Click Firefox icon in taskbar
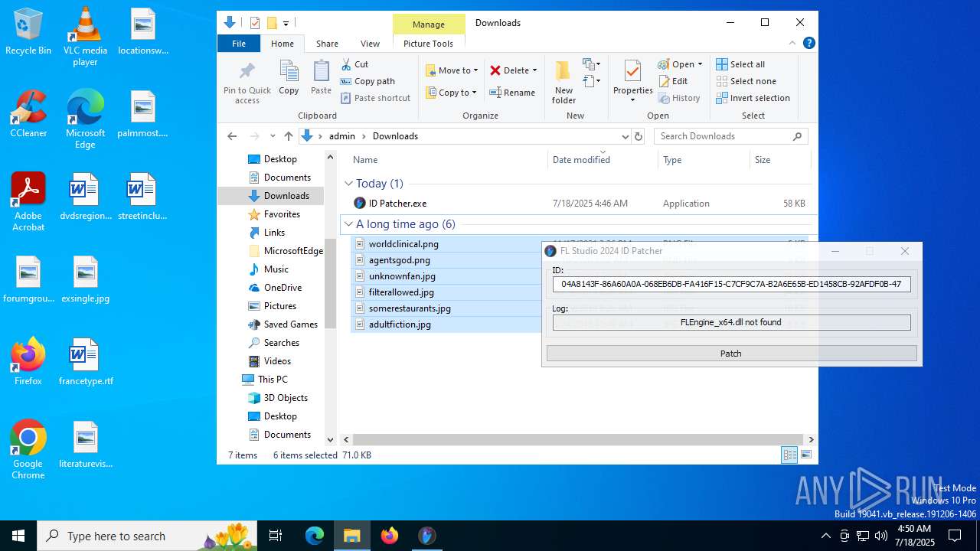980x551 pixels. tap(390, 536)
